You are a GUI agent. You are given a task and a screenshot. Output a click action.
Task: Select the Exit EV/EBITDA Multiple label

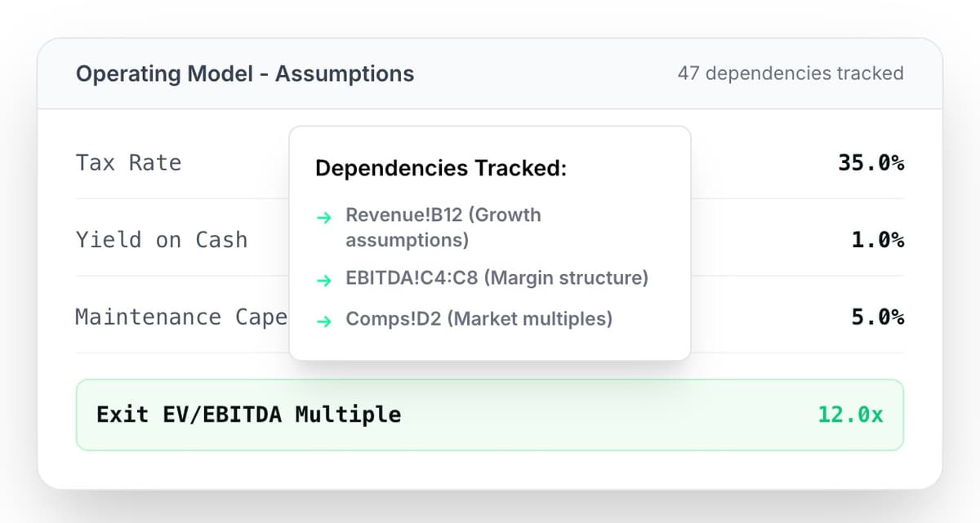[x=248, y=414]
